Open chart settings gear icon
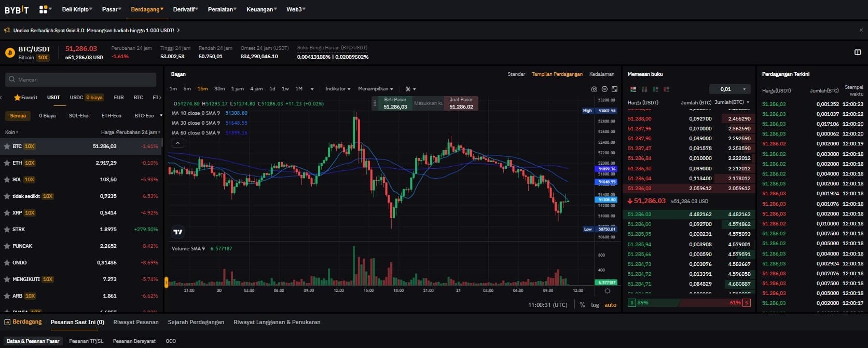 click(604, 89)
